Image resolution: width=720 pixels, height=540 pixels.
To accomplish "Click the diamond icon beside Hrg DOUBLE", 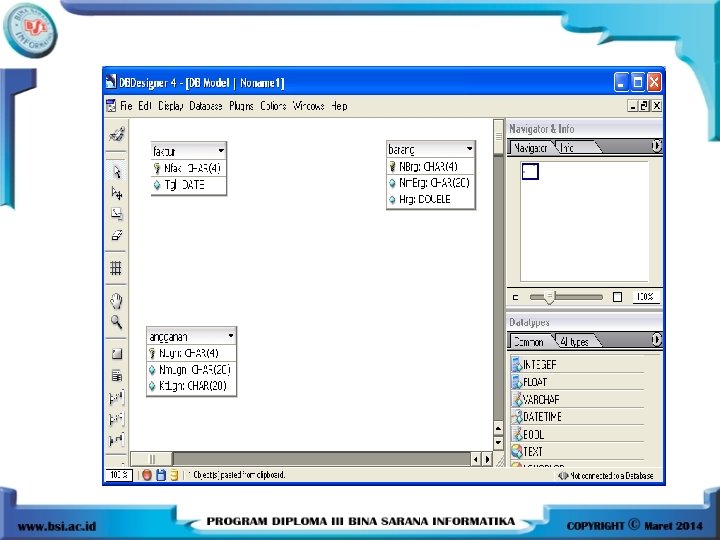I will (x=392, y=200).
